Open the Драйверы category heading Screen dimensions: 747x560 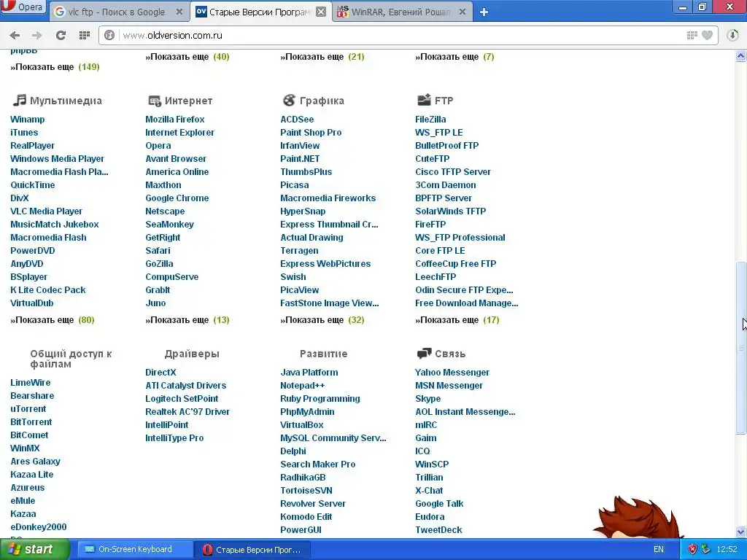(x=192, y=354)
